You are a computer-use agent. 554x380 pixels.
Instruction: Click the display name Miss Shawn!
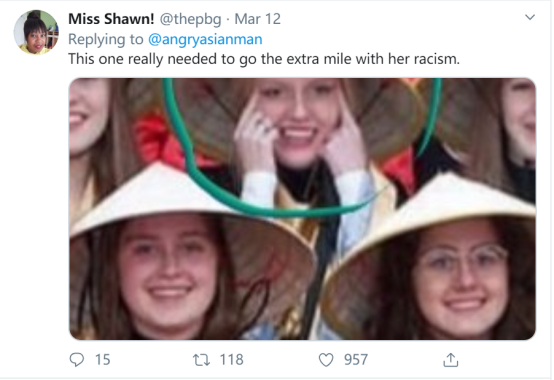coord(111,19)
